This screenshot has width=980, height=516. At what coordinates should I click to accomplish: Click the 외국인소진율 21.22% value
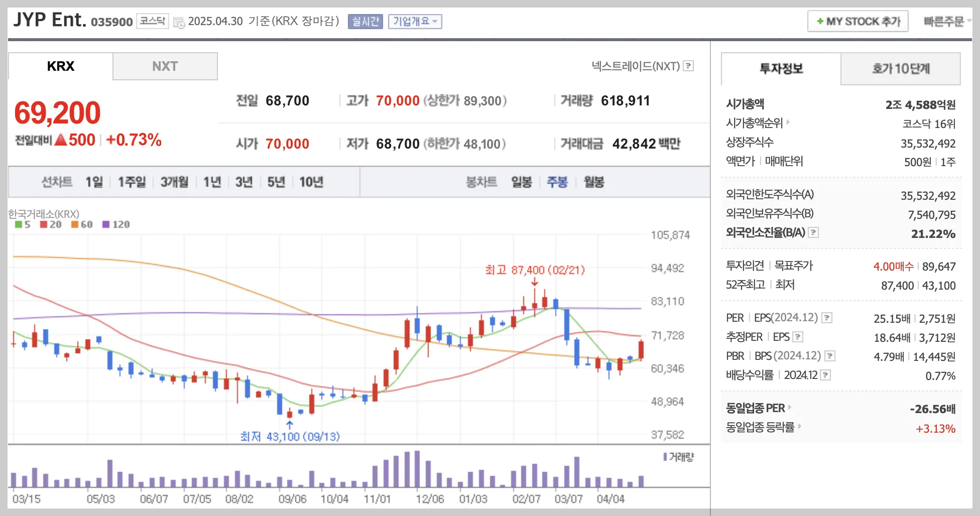point(933,233)
